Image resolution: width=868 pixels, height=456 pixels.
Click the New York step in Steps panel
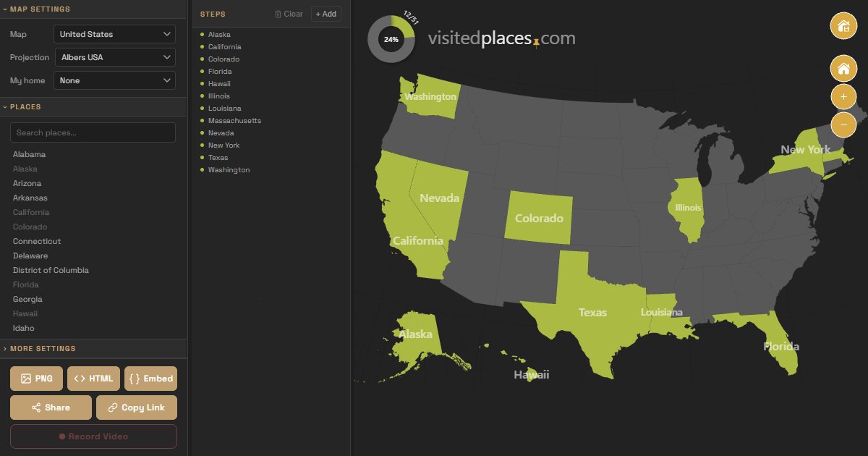224,145
